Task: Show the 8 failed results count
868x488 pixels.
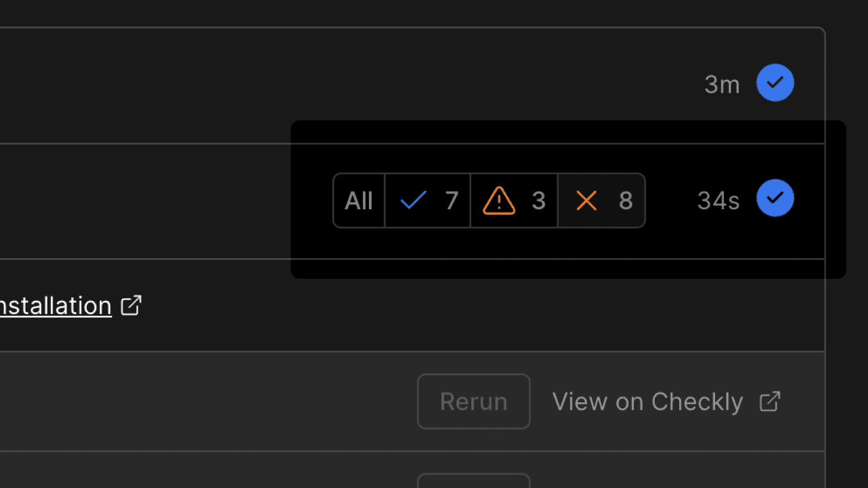Action: [x=626, y=201]
